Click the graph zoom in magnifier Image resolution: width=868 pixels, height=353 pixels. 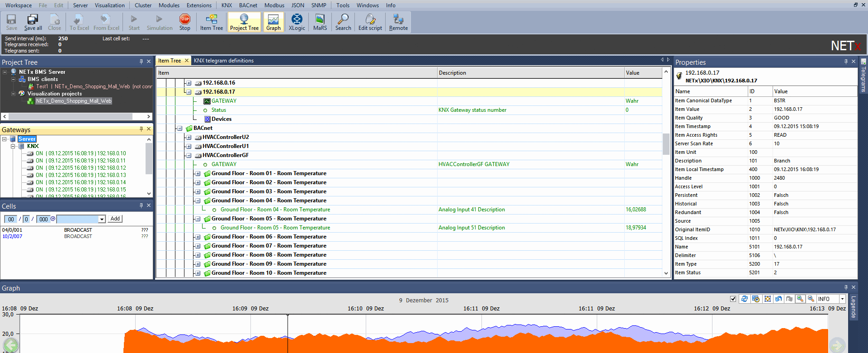[800, 299]
